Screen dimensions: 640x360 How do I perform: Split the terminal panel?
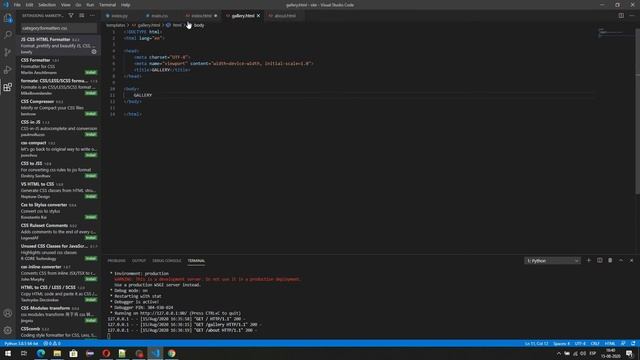[x=600, y=260]
